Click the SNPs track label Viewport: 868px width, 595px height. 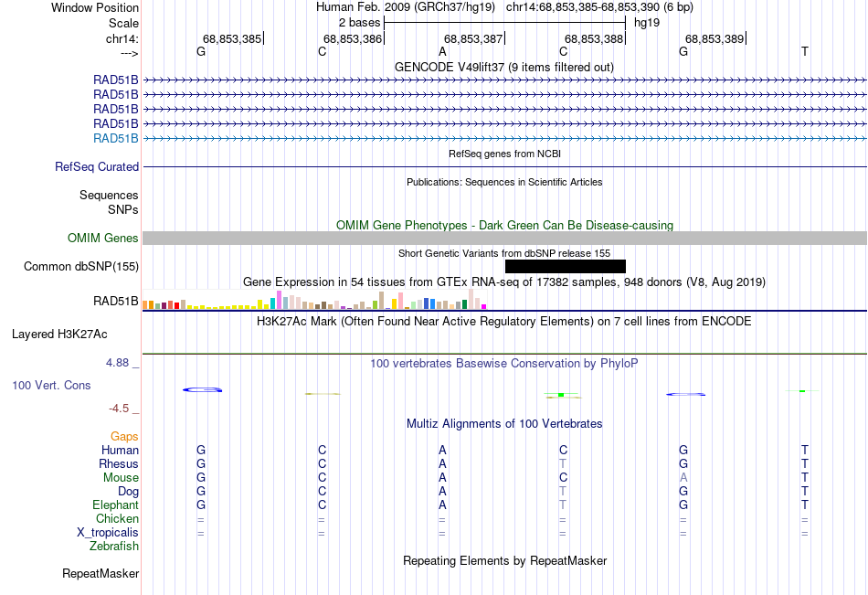[x=123, y=209]
